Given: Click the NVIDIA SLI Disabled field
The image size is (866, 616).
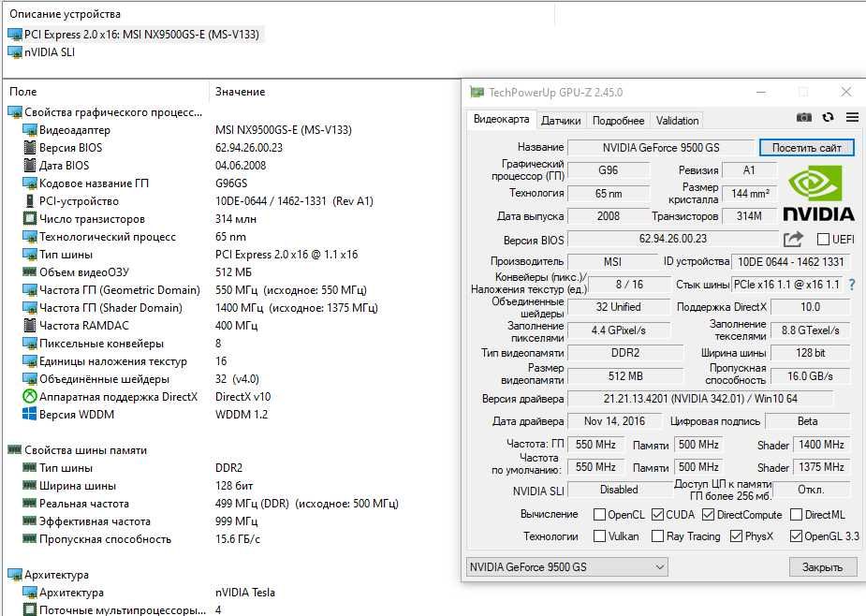Looking at the screenshot, I should point(619,490).
